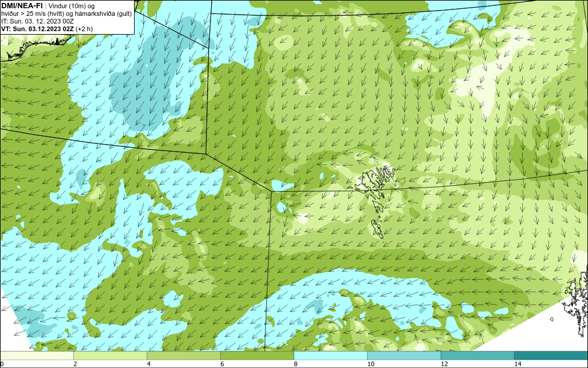Click the legend label '8'
This screenshot has height=368, width=588.
tap(296, 364)
